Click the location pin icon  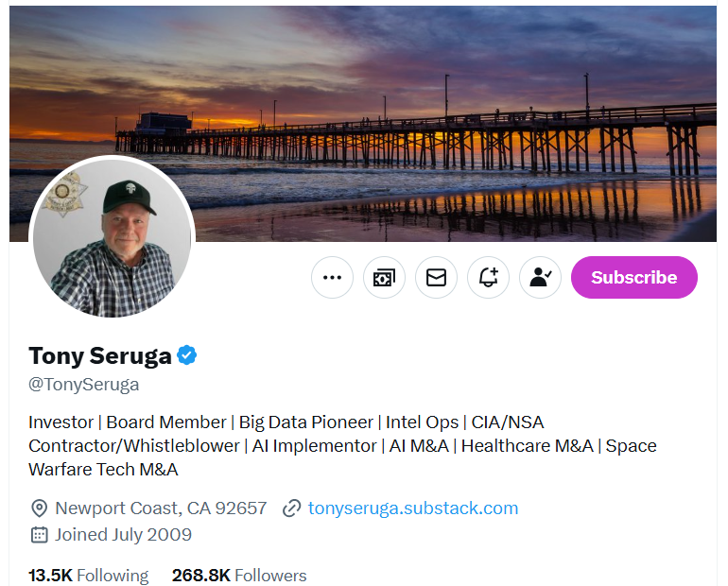click(39, 508)
